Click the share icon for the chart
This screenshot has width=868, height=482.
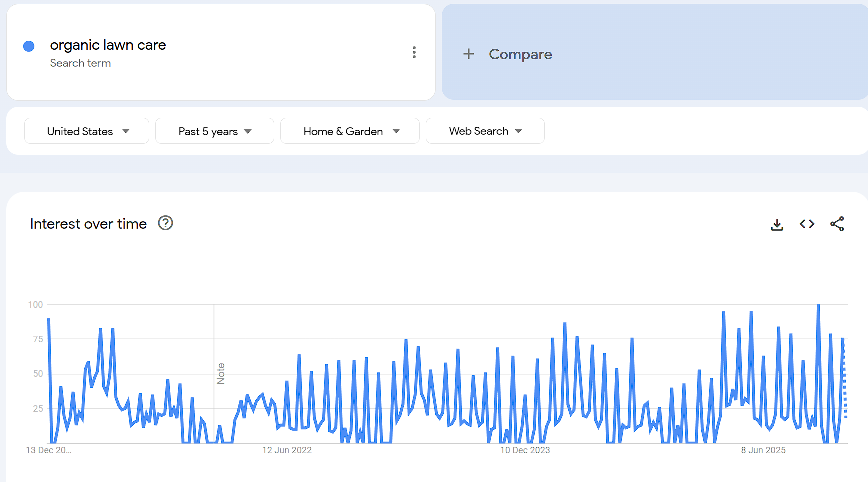coord(837,224)
